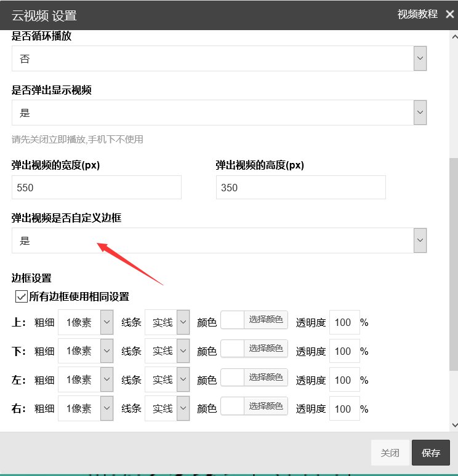
Task: Open the 左 border 粗细 dropdown
Action: pos(86,379)
